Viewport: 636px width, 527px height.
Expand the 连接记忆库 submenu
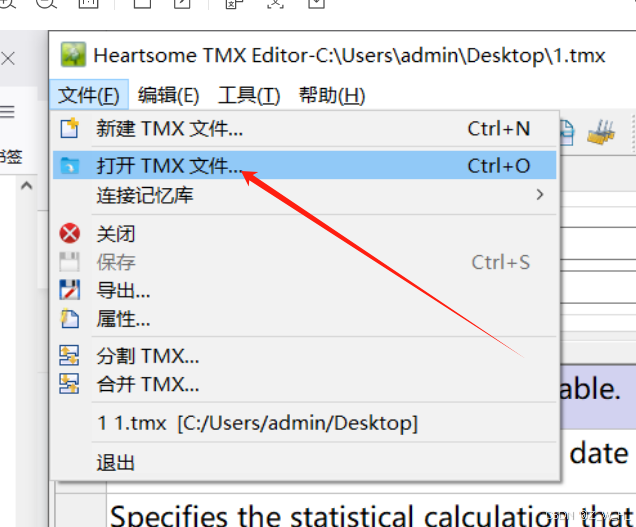pyautogui.click(x=304, y=195)
